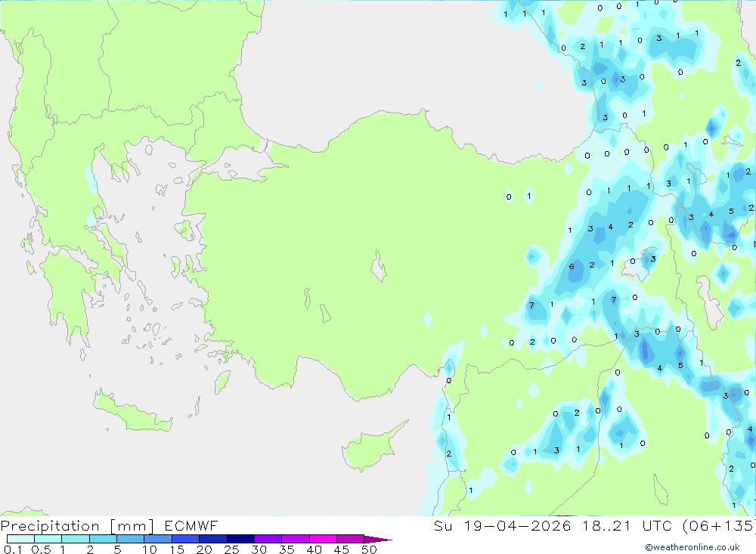Click the legend label '0.1'
The width and height of the screenshot is (756, 554).
(13, 549)
